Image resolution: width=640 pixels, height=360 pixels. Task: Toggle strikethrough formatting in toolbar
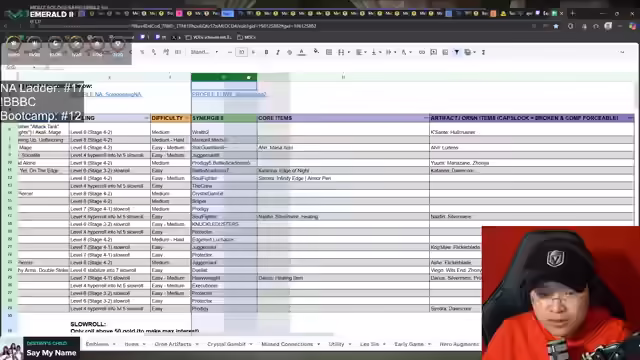(x=289, y=52)
